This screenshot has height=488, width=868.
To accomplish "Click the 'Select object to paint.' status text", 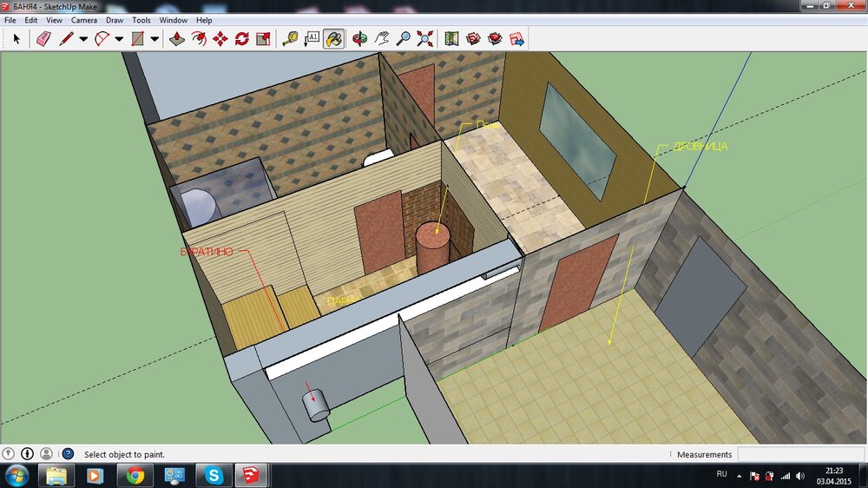I will pyautogui.click(x=124, y=454).
